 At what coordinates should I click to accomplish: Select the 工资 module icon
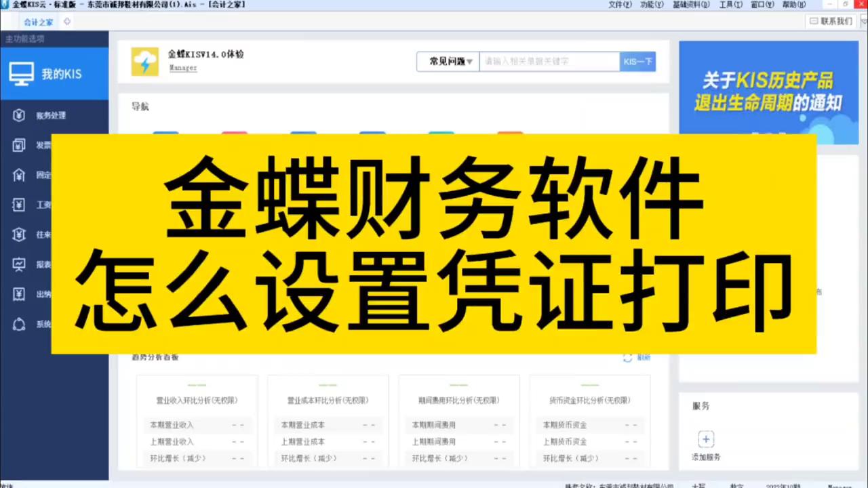click(18, 205)
